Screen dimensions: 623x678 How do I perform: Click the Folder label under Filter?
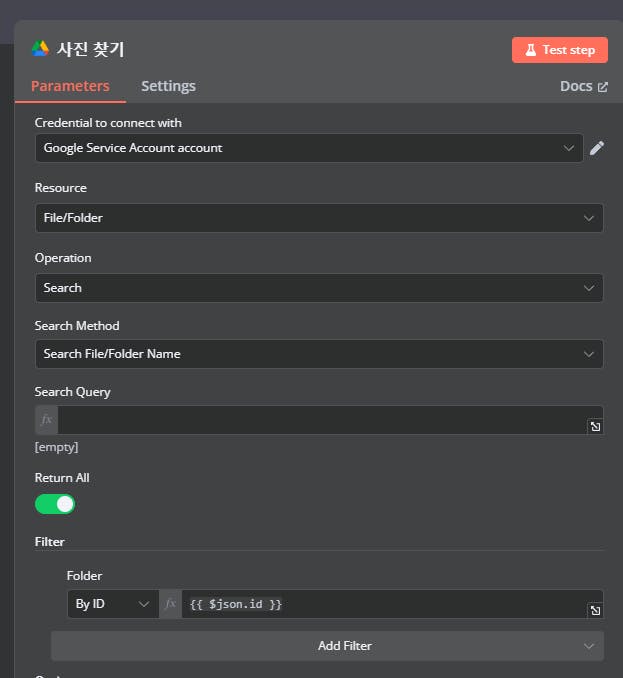(84, 576)
